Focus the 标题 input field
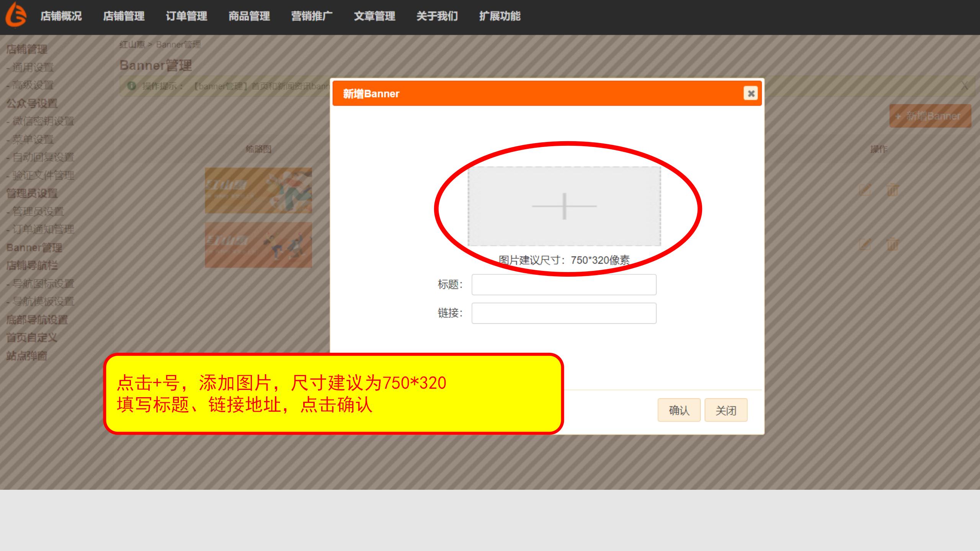Image resolution: width=980 pixels, height=551 pixels. (x=564, y=285)
